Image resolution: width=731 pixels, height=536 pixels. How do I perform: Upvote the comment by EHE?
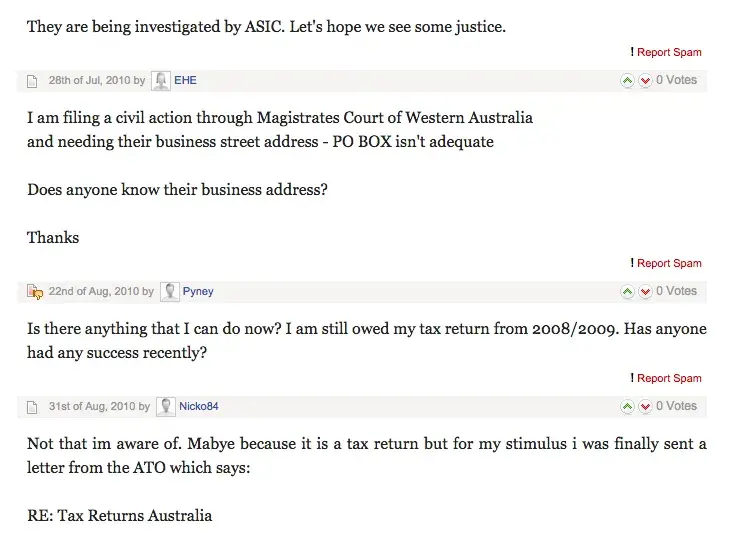[x=627, y=81]
